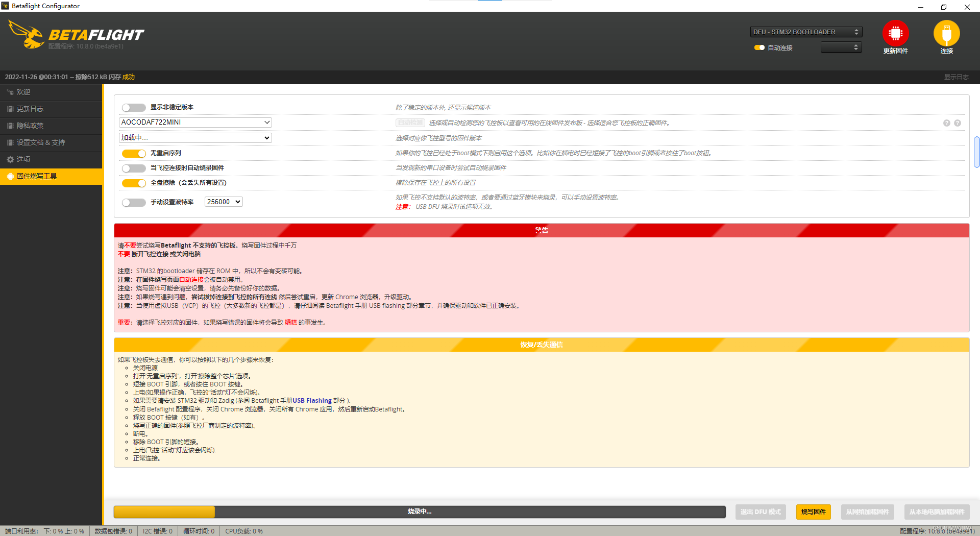Click 端口利用率 port utilization status text
This screenshot has width=980, height=536.
(x=44, y=531)
